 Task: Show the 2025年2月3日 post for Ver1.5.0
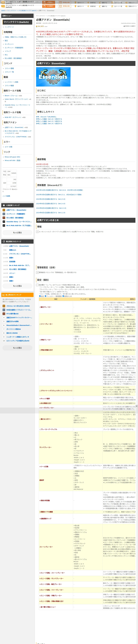tap(51, 199)
